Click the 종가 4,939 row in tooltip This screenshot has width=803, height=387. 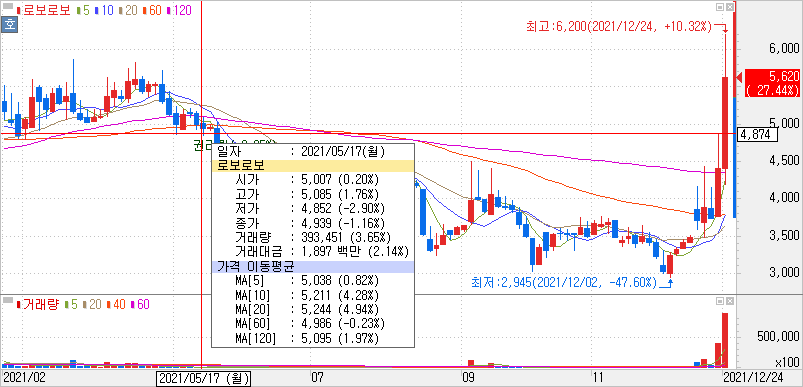tap(312, 223)
